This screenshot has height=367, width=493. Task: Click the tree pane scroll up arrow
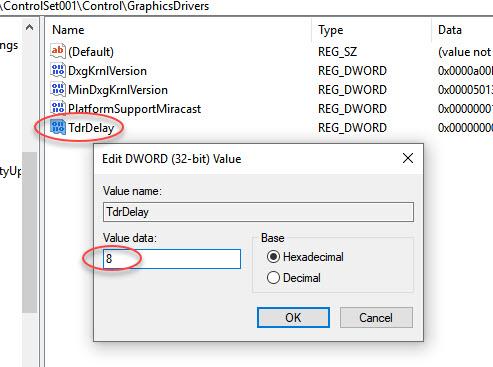(29, 28)
